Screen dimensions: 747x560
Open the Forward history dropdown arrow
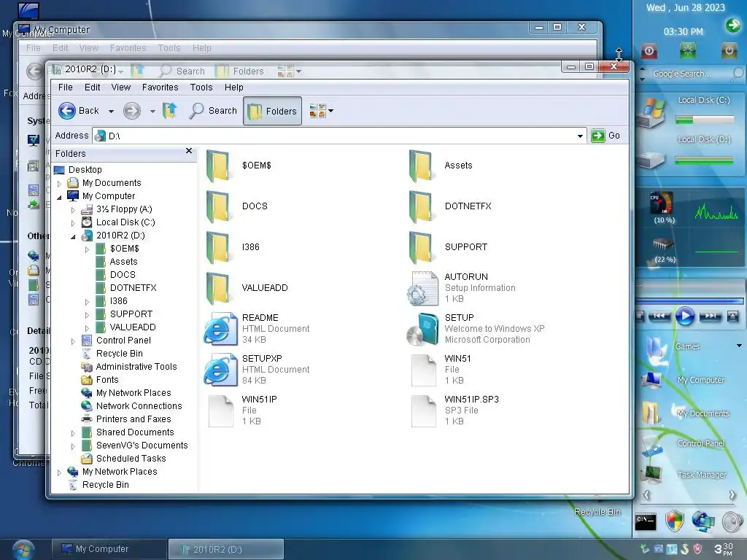152,112
